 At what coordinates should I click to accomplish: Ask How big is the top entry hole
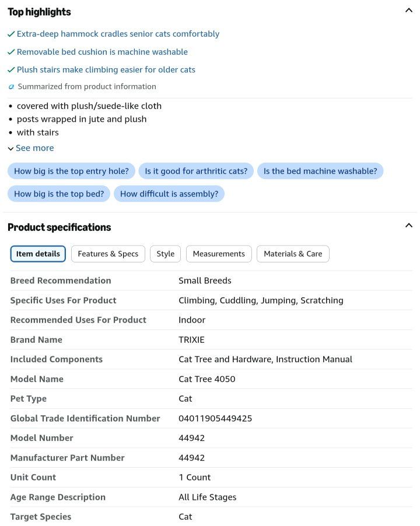click(71, 171)
